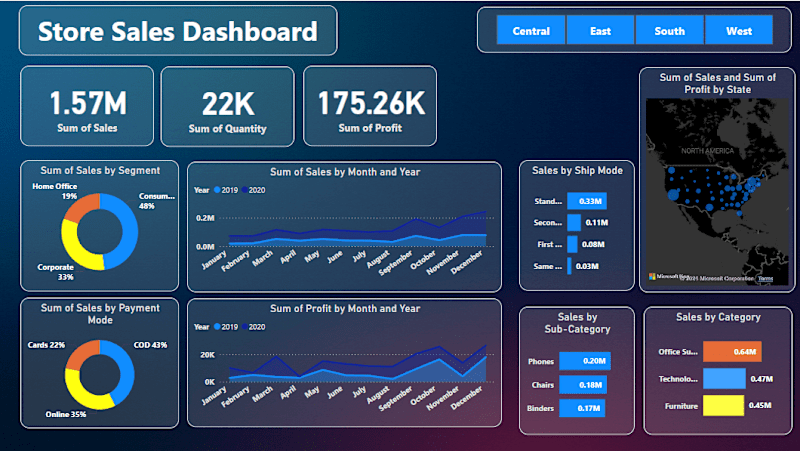The height and width of the screenshot is (451, 800).
Task: Choose the South region slicer
Action: pyautogui.click(x=669, y=30)
